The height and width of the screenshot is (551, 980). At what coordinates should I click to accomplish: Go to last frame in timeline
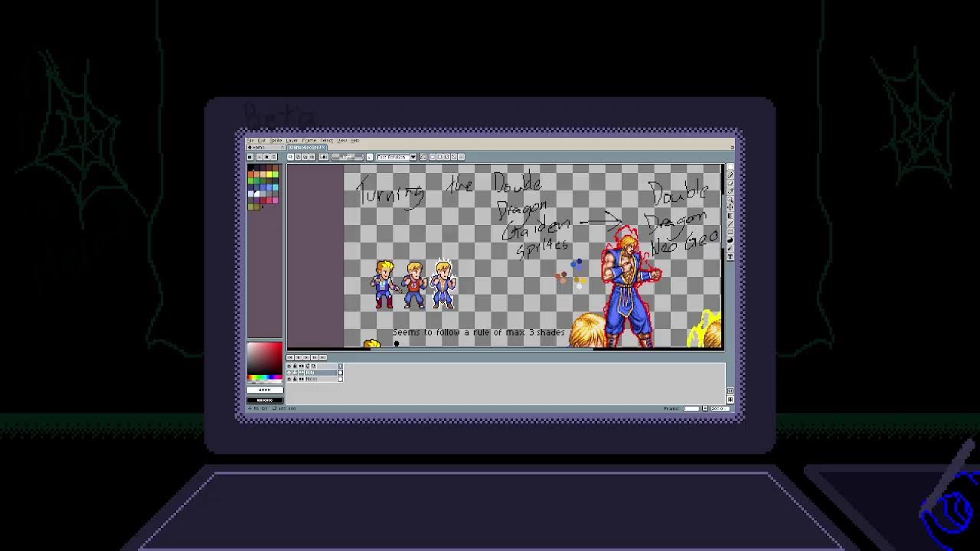[323, 357]
